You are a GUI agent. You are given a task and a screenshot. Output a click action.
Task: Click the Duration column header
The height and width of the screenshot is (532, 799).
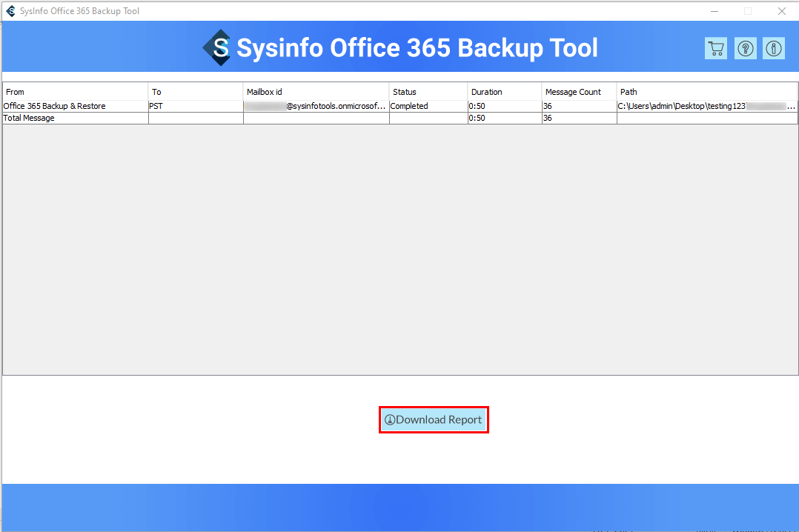[x=504, y=92]
